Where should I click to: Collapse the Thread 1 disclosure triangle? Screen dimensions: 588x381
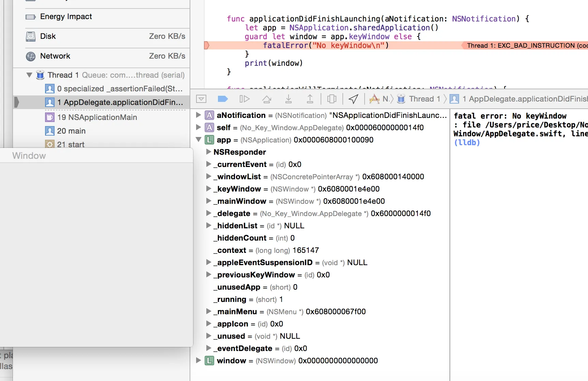29,75
